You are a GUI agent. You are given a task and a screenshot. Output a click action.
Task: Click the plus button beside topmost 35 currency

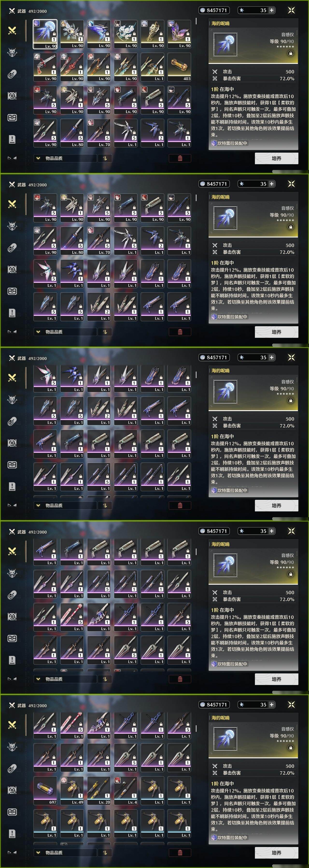tap(271, 10)
